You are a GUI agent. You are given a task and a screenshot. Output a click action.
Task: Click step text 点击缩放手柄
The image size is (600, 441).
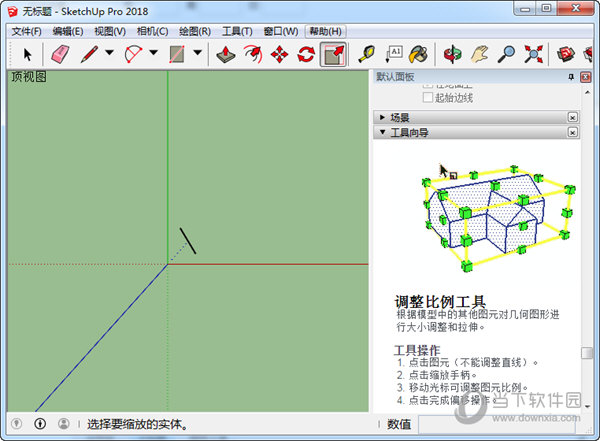coord(442,375)
